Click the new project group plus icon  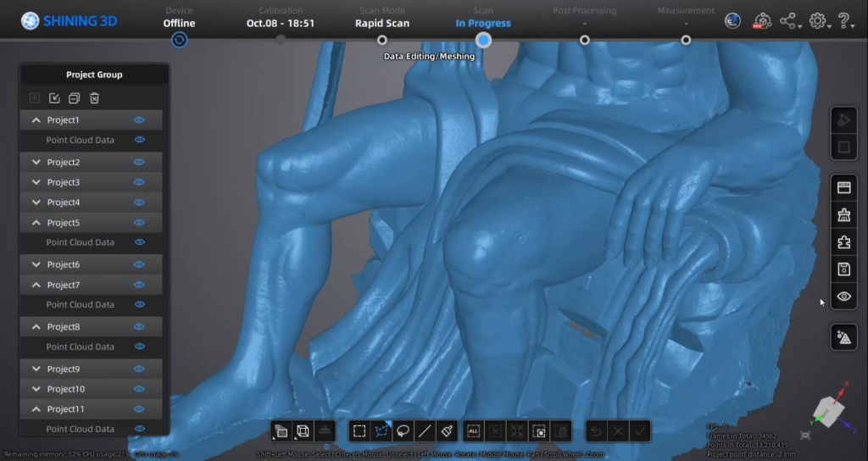tap(34, 98)
